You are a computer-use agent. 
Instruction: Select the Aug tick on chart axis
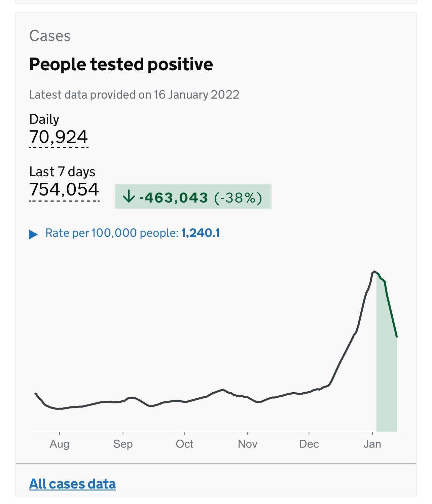pyautogui.click(x=60, y=444)
